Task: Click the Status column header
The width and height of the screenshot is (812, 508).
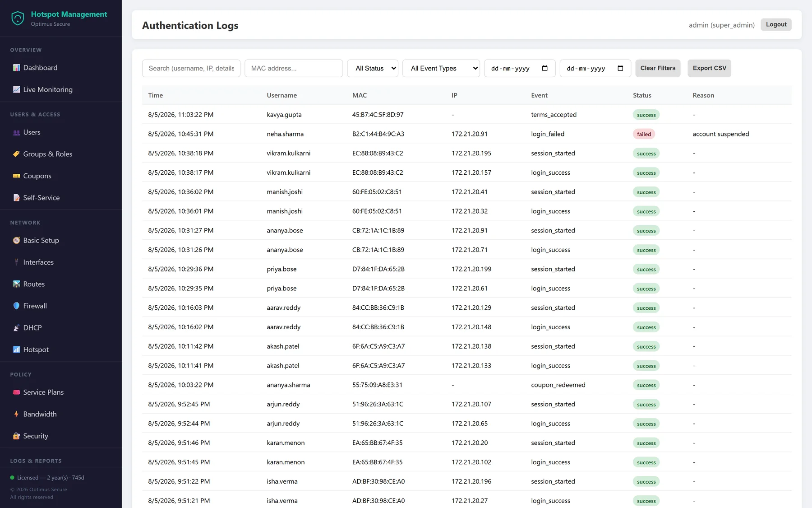Action: 642,95
